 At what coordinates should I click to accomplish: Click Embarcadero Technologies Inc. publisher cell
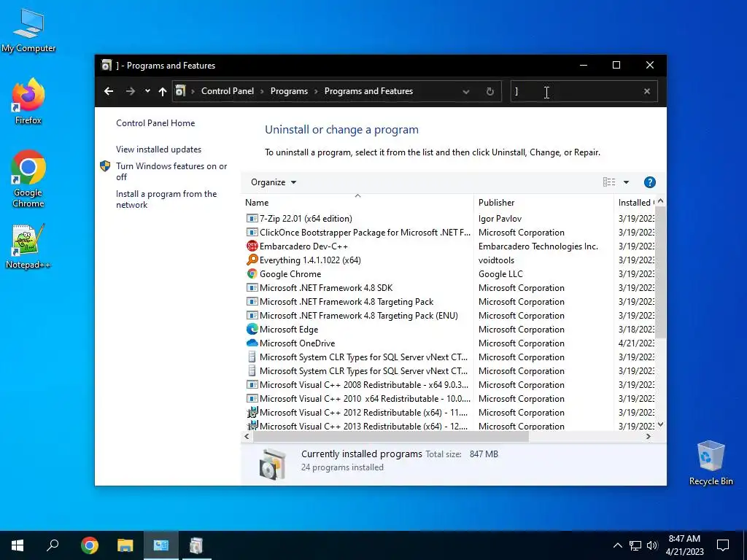(538, 246)
